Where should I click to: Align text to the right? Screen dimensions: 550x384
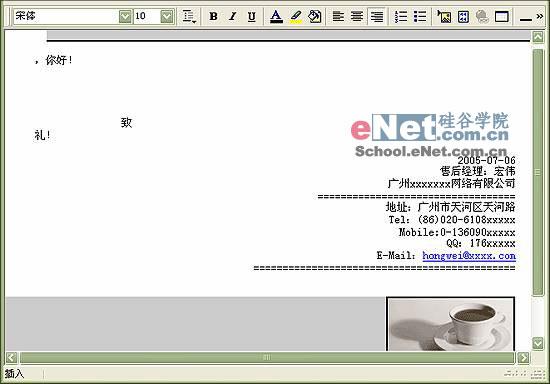click(377, 16)
